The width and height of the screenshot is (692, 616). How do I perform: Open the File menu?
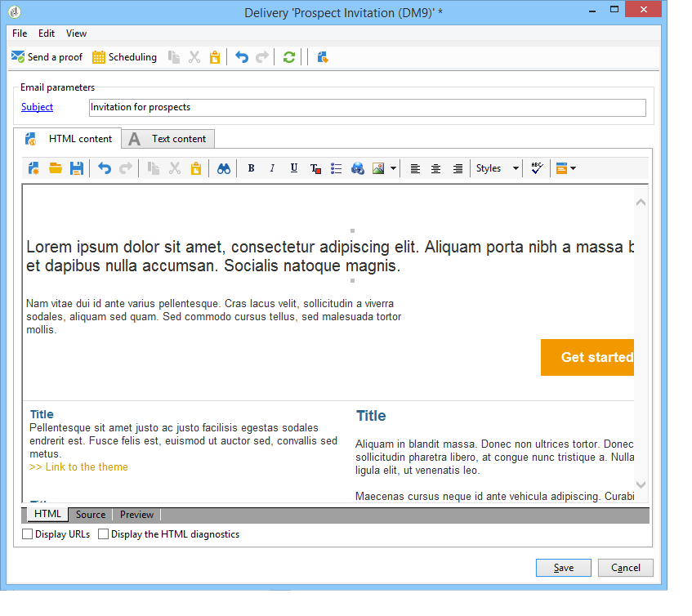point(20,33)
